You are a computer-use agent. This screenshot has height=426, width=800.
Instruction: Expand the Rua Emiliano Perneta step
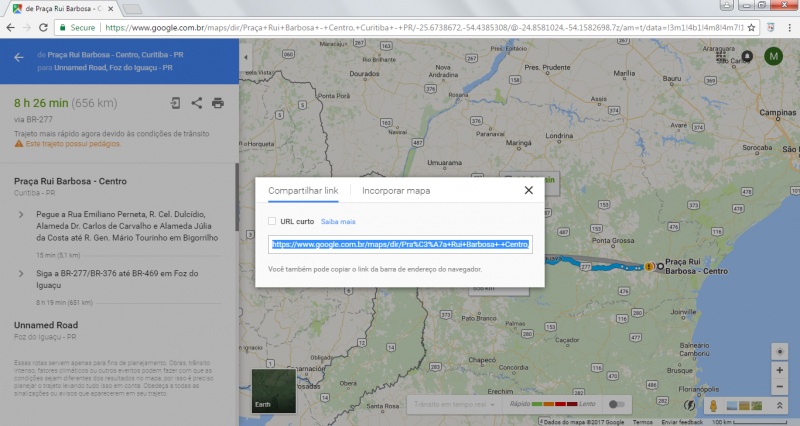(21, 214)
